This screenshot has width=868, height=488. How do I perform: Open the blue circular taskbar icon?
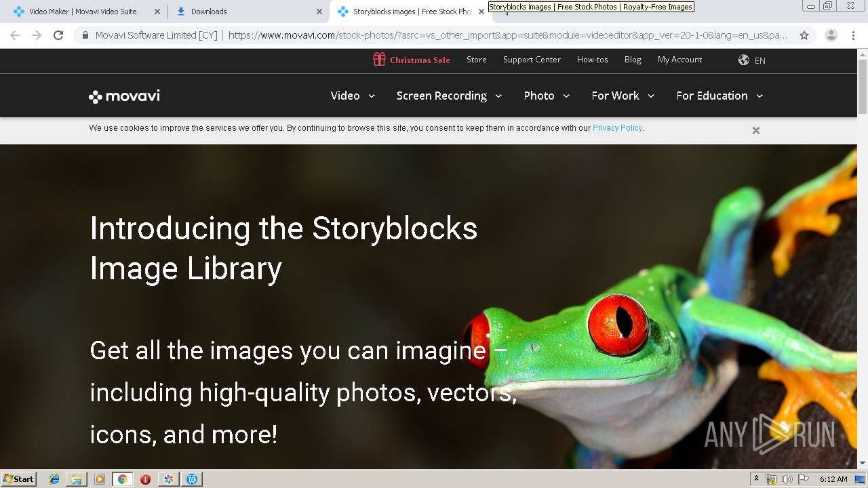click(x=192, y=479)
